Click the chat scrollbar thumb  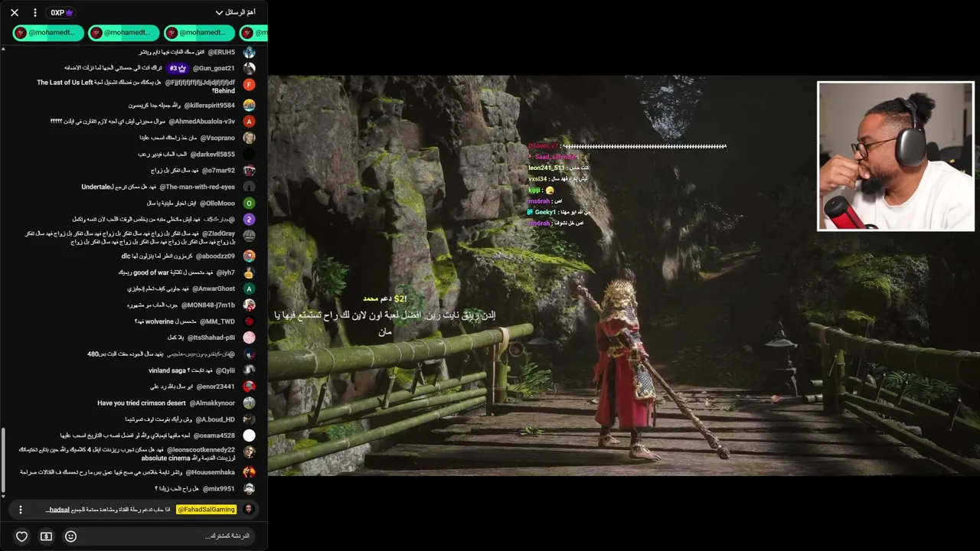click(4, 461)
